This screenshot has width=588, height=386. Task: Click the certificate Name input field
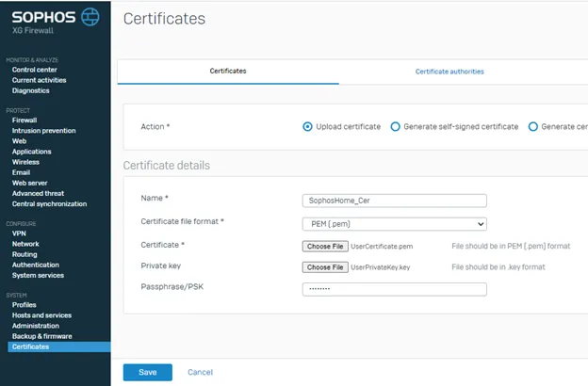coord(394,201)
